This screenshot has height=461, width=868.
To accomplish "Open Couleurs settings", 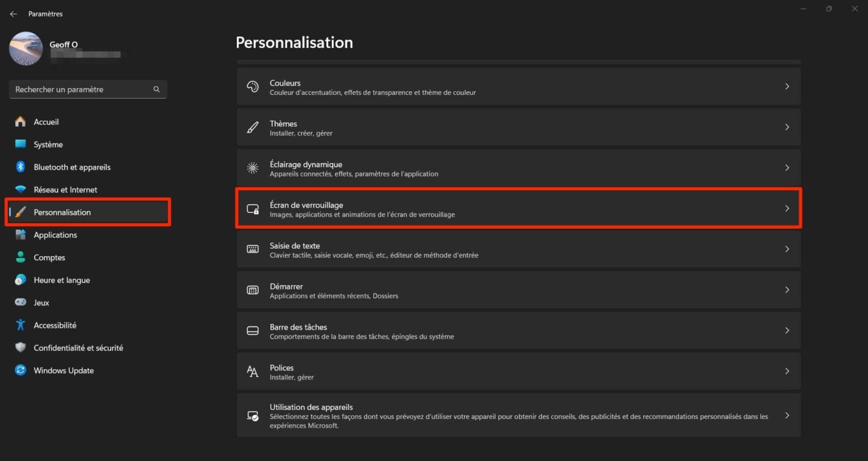I will tap(518, 86).
